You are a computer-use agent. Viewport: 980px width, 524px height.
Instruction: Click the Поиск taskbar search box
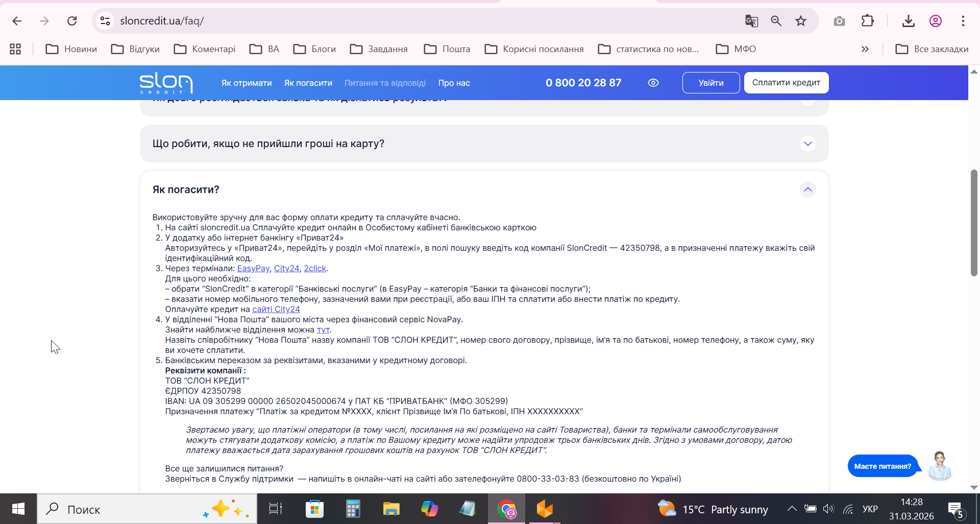tap(147, 509)
